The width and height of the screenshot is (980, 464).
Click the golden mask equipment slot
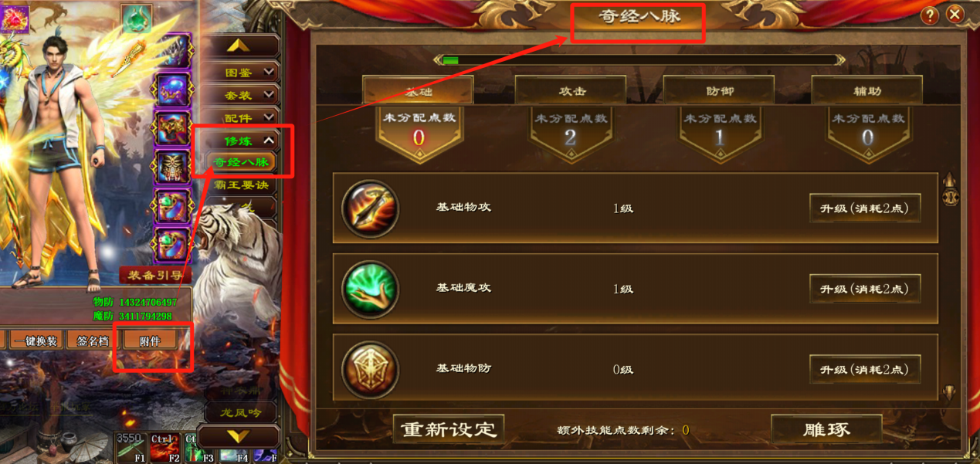tap(172, 166)
